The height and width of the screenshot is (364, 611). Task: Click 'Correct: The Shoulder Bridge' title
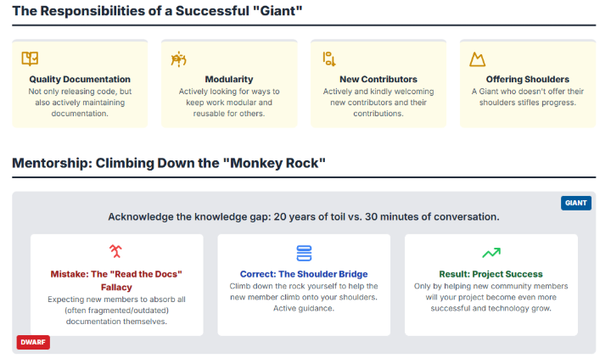pos(304,274)
